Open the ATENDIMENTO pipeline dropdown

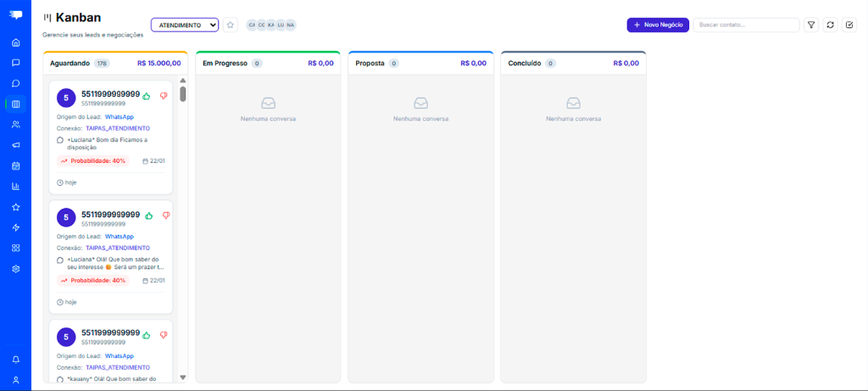coord(185,25)
